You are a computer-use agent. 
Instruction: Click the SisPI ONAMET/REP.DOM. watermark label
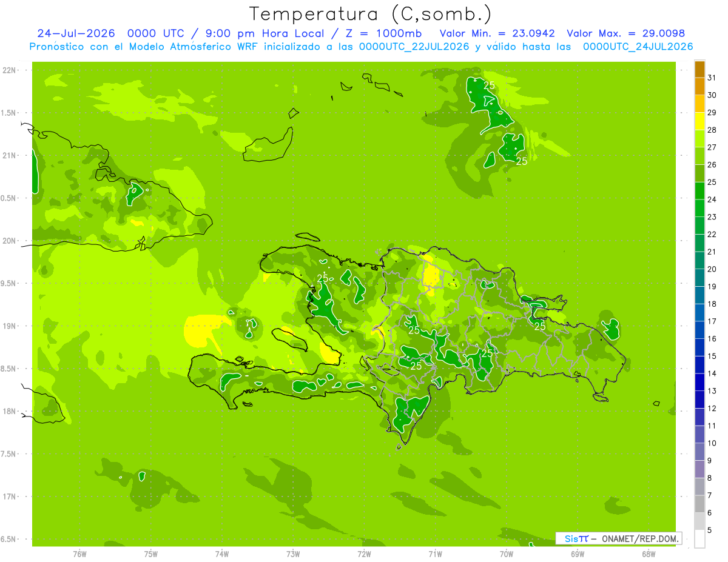coord(619,538)
